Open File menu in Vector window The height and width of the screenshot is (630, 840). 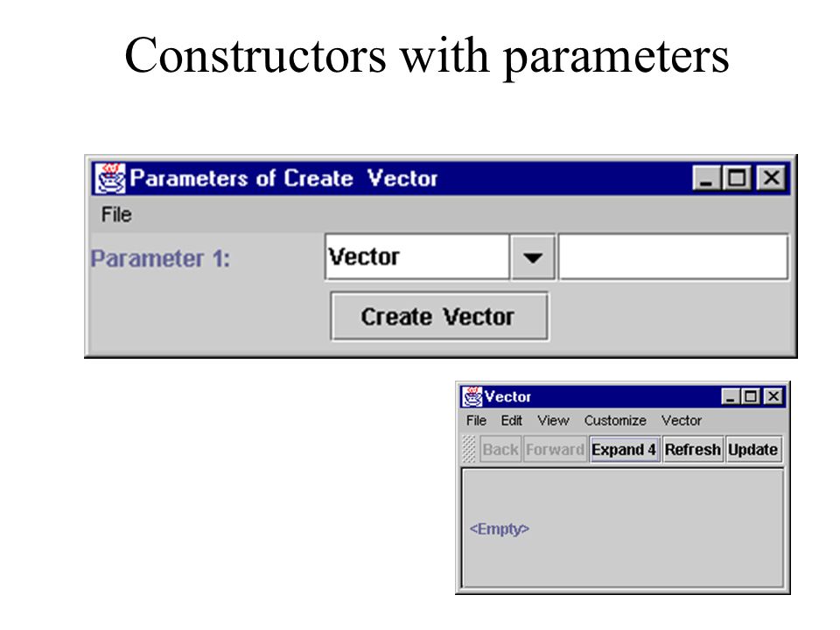pyautogui.click(x=476, y=421)
